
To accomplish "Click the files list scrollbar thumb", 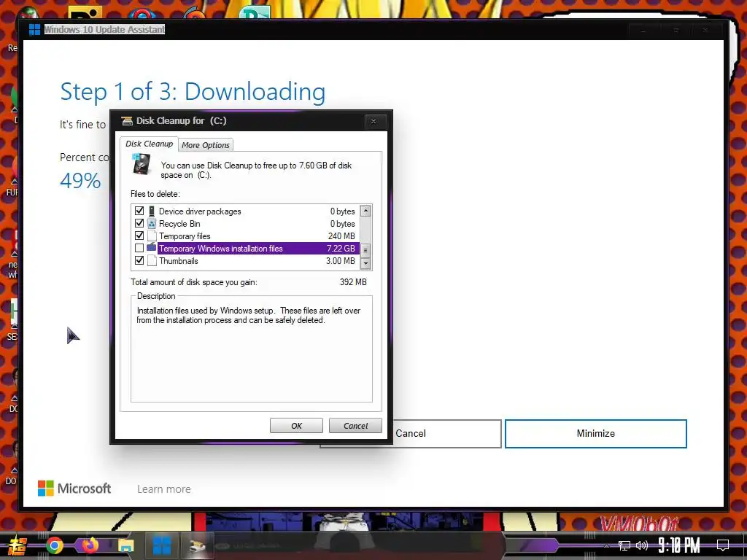I will [x=365, y=250].
